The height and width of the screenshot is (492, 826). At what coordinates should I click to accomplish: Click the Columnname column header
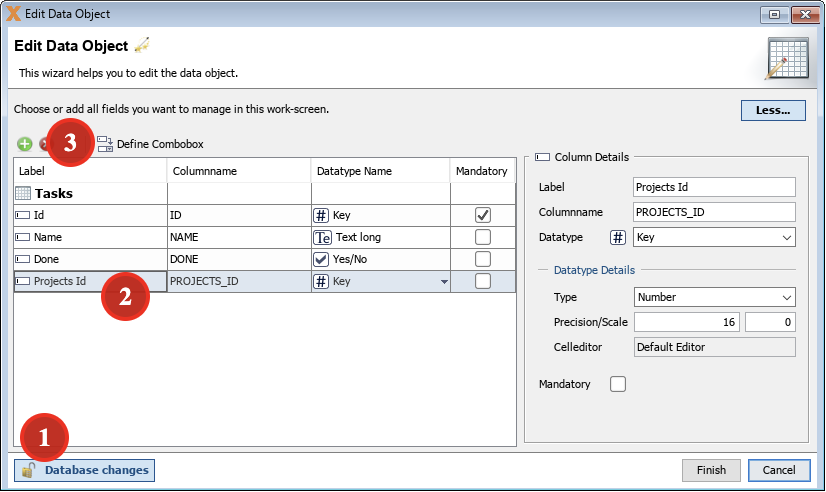tap(239, 171)
